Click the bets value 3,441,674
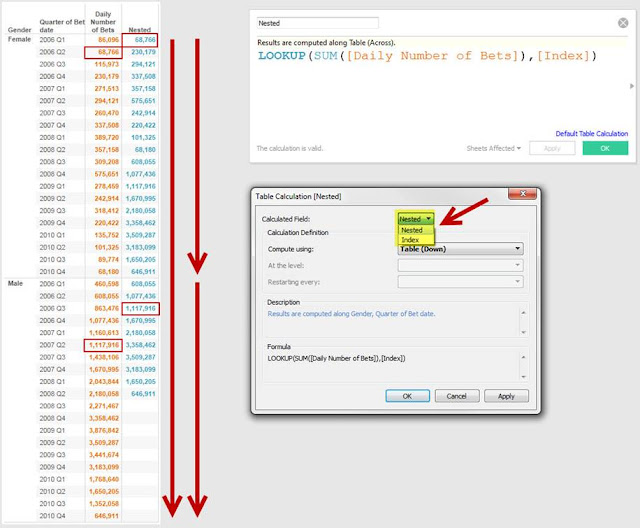640x528 pixels. pos(104,455)
